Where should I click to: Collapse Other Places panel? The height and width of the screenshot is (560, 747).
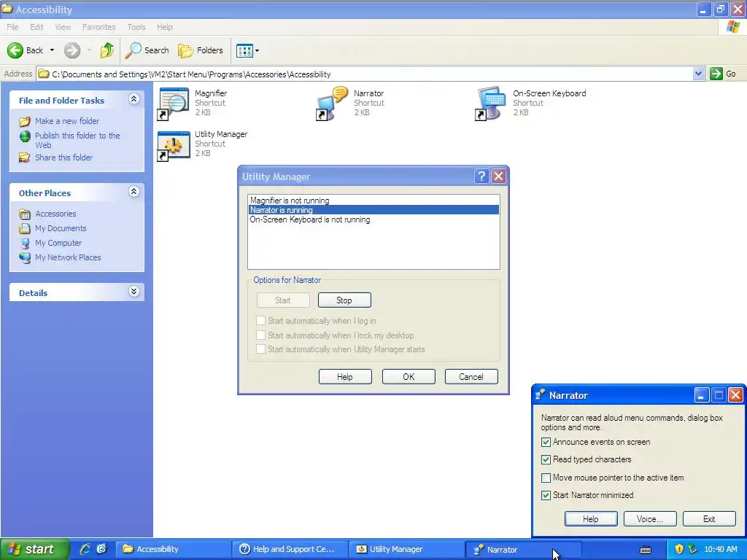pos(134,192)
